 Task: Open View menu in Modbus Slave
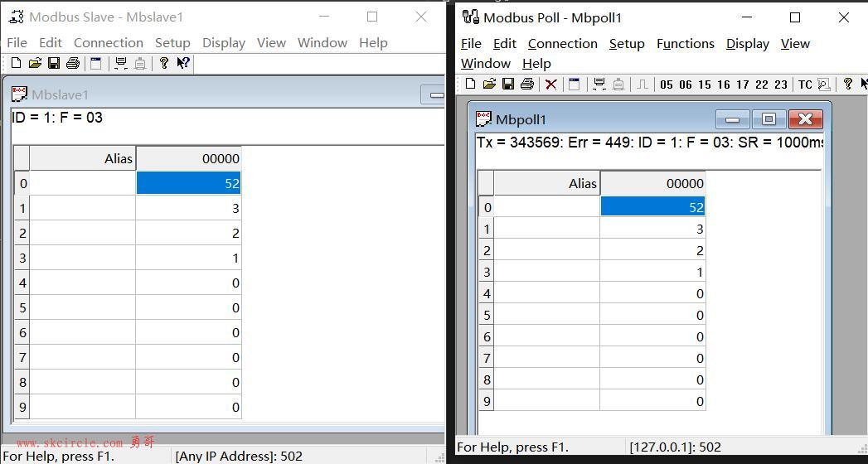[x=271, y=42]
